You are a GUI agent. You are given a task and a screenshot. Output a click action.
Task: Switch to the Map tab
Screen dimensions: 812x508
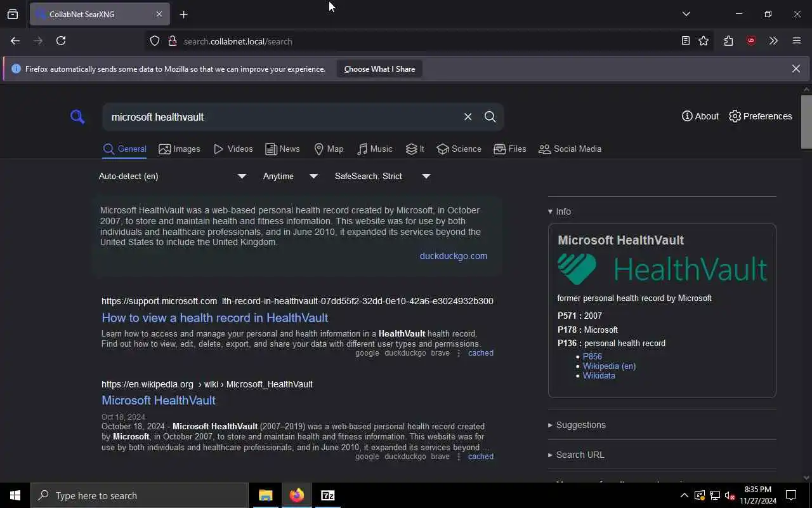click(329, 149)
